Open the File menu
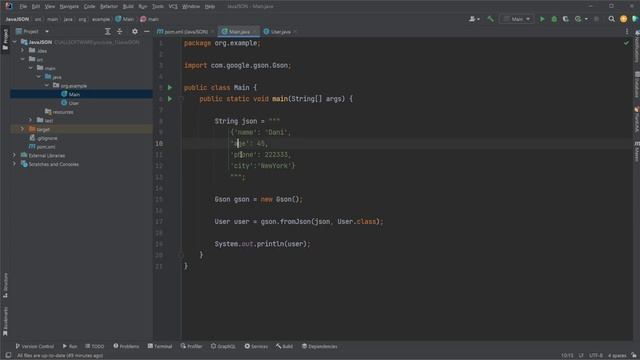Viewport: 640px width, 360px height. coord(23,7)
